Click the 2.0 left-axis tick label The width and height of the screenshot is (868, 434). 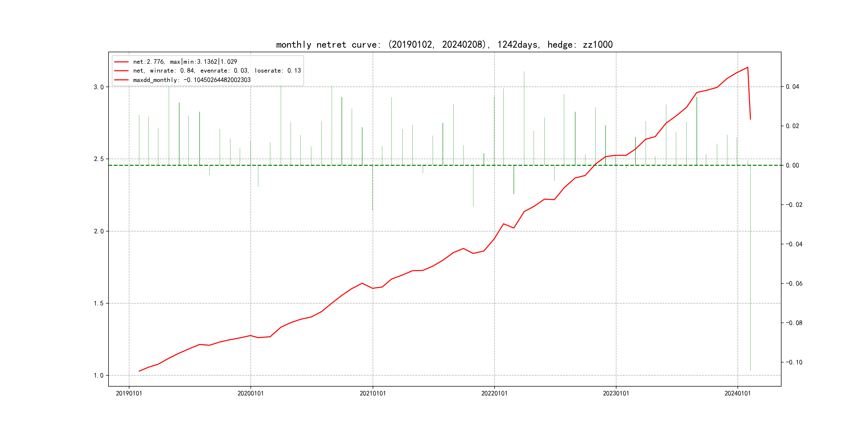[x=98, y=231]
